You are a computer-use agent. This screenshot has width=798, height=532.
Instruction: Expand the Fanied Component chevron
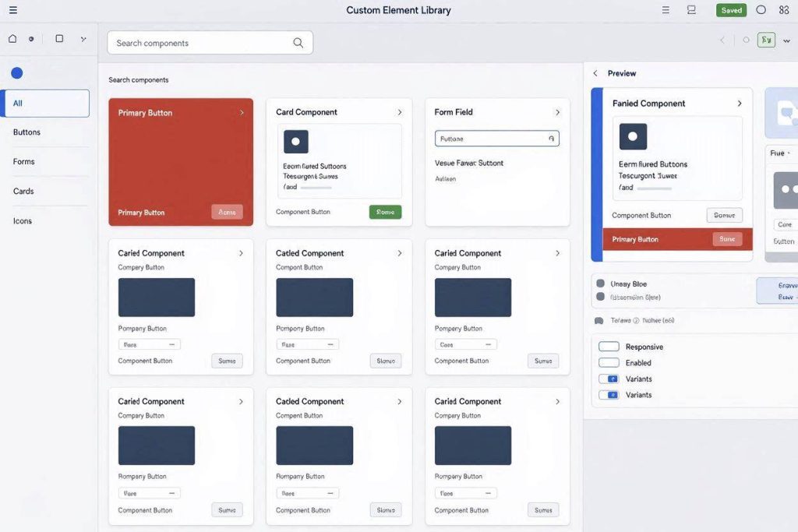[740, 104]
